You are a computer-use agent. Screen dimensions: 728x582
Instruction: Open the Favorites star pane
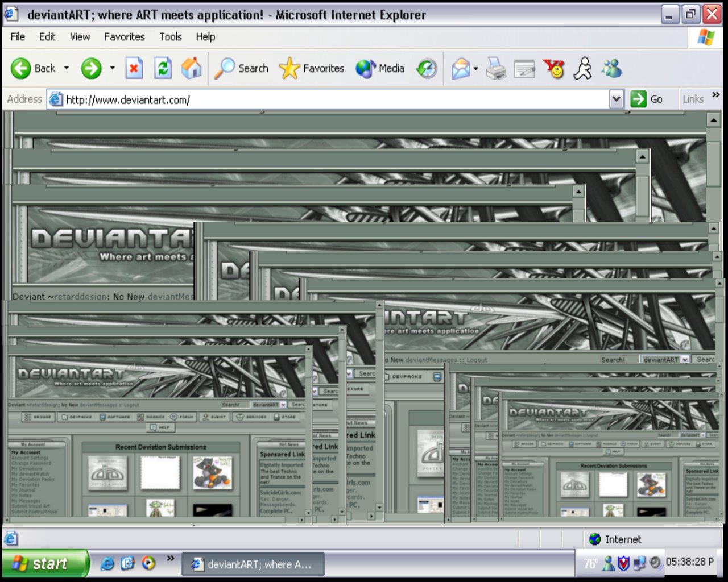tap(312, 69)
